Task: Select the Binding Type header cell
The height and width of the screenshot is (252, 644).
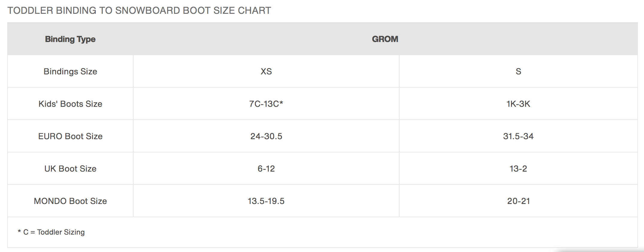Action: [x=70, y=39]
